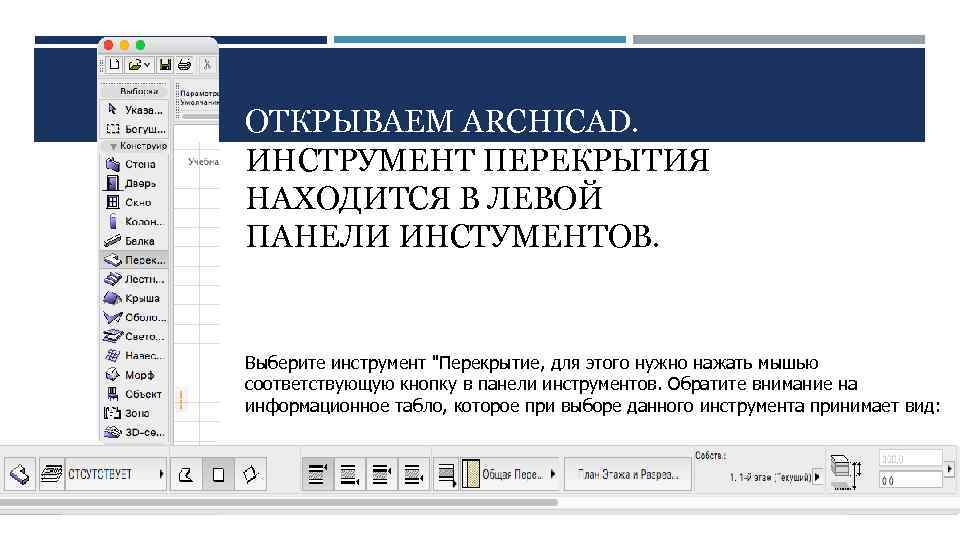
Task: Open the home story arrow dropdown
Action: click(817, 476)
